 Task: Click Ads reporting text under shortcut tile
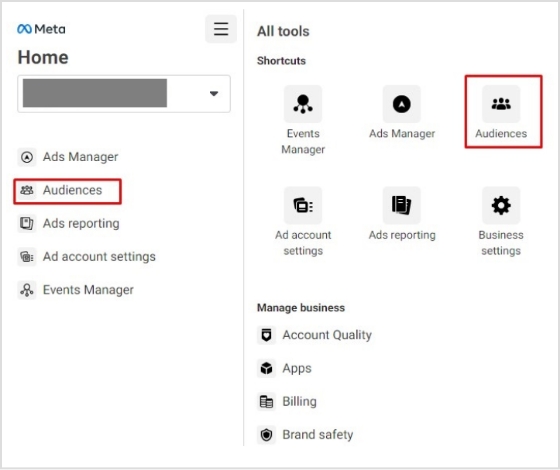point(402,235)
